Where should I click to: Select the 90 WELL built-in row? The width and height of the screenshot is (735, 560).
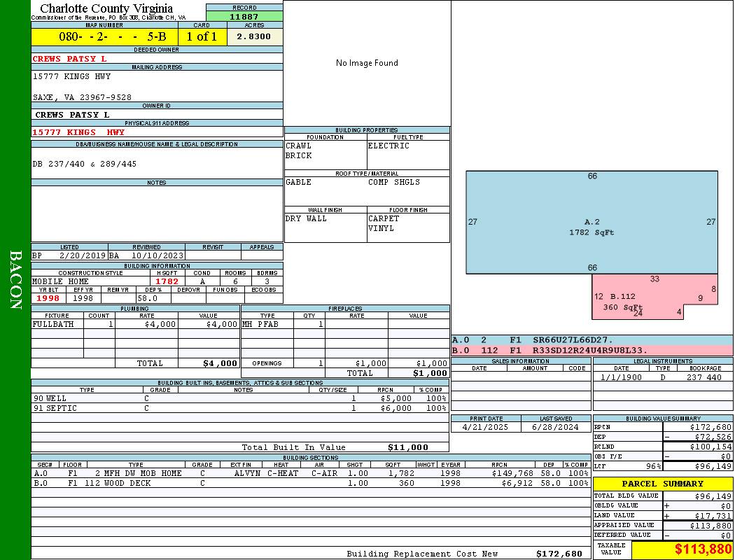(239, 398)
